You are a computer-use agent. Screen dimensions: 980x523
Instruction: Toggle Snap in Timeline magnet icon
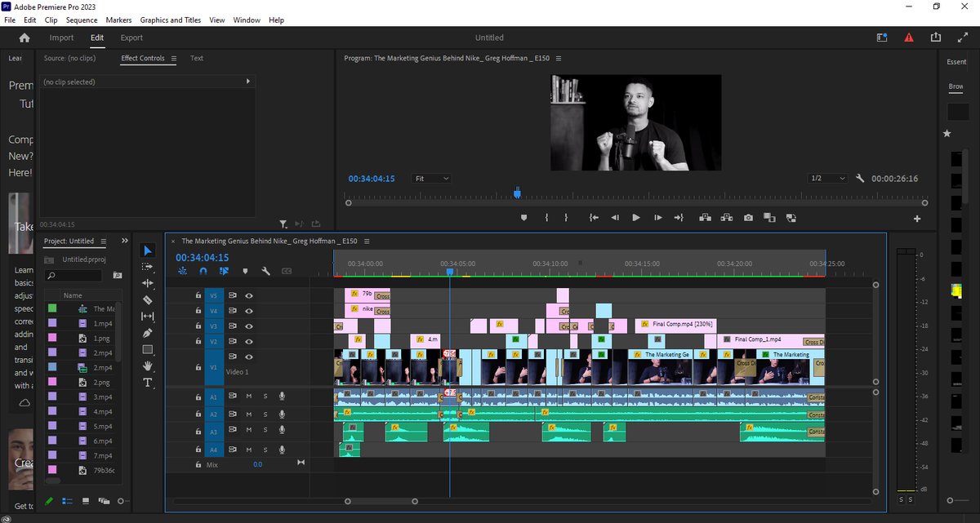tap(203, 271)
